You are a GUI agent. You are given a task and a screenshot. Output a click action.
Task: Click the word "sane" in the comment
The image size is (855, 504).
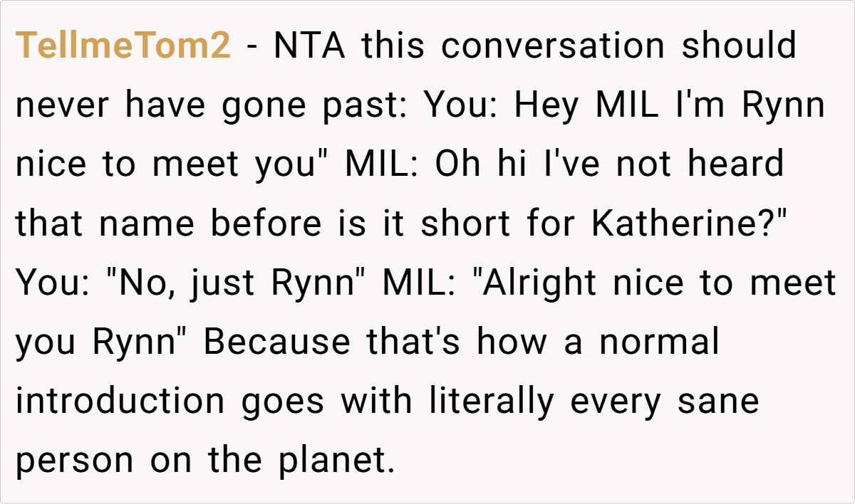pos(719,401)
